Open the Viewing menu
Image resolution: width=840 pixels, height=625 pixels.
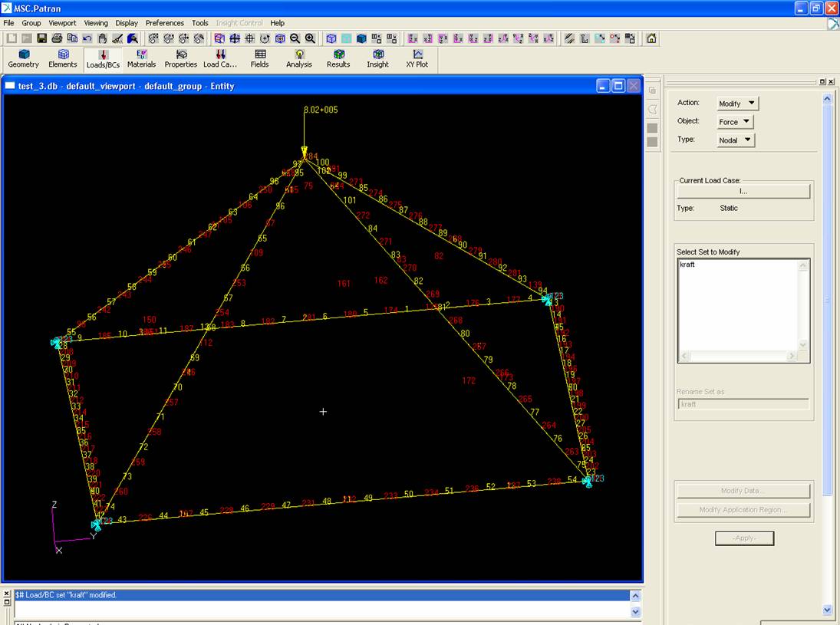tap(96, 23)
